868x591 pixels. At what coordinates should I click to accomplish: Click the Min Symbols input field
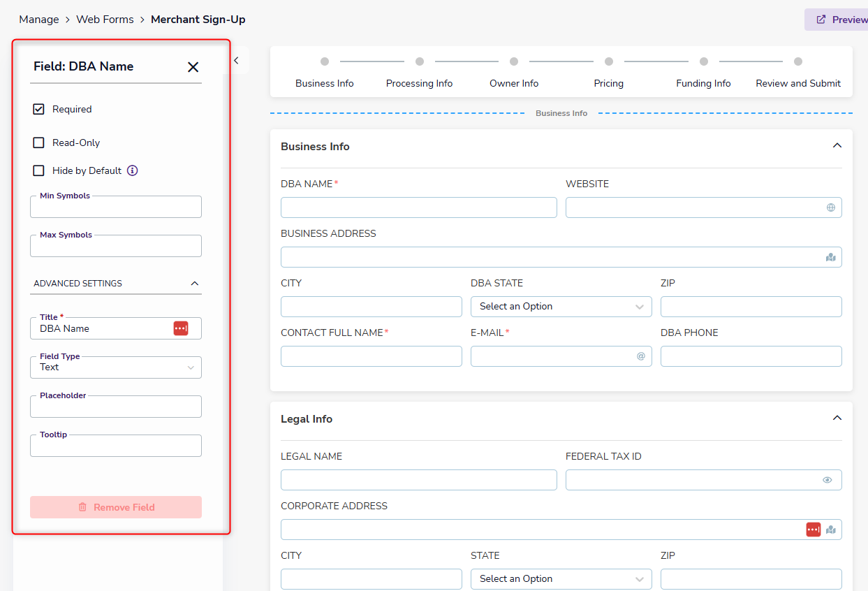(116, 207)
